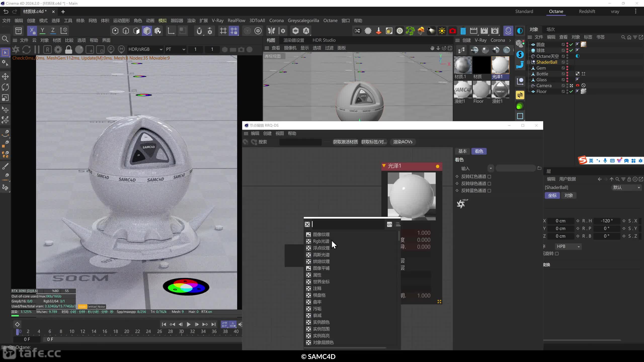Viewport: 644px width, 362px height.
Task: Click the lock resolution padlock icon
Action: tap(69, 50)
